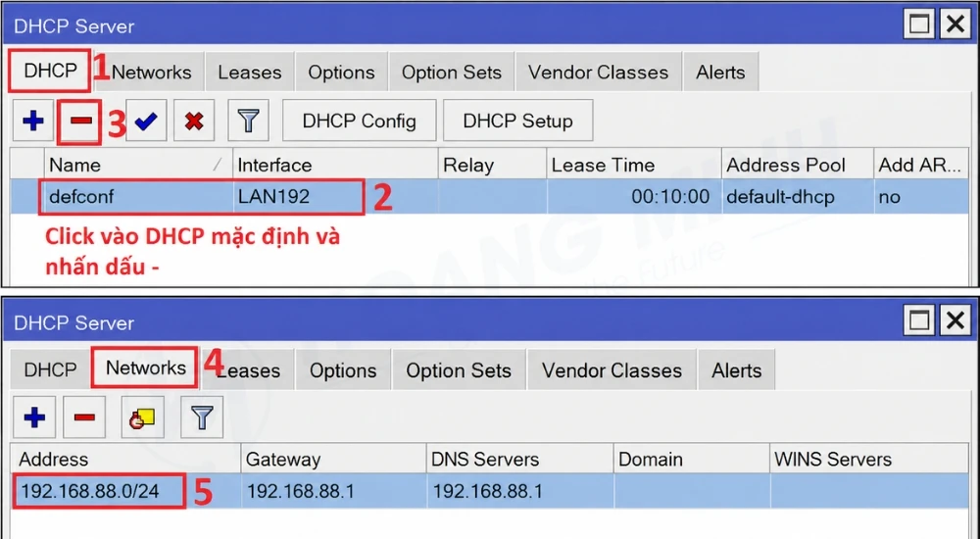This screenshot has width=980, height=539.
Task: Sort by the Lease Time column header
Action: pos(634,165)
